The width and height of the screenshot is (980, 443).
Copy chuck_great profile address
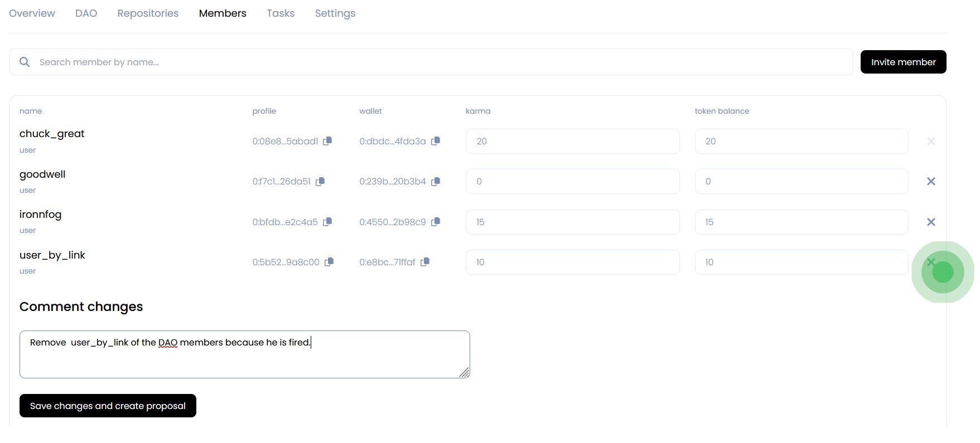pos(327,141)
